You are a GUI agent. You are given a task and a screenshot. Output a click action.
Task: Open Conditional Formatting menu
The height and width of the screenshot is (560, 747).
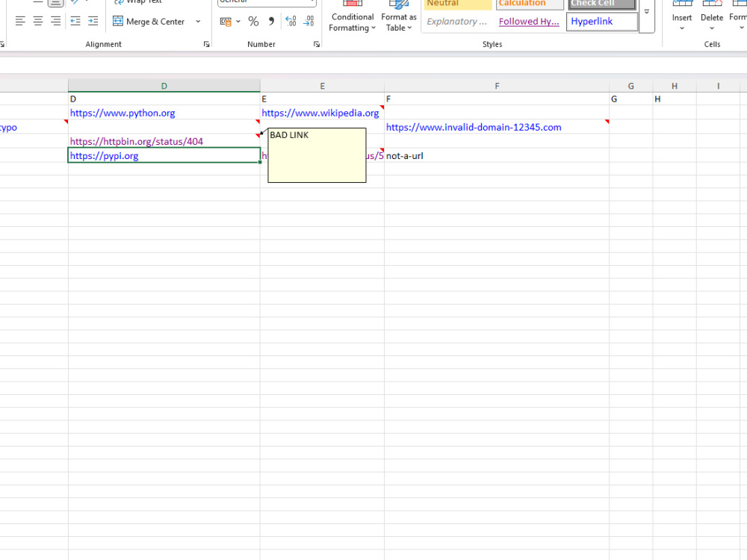[x=353, y=17]
